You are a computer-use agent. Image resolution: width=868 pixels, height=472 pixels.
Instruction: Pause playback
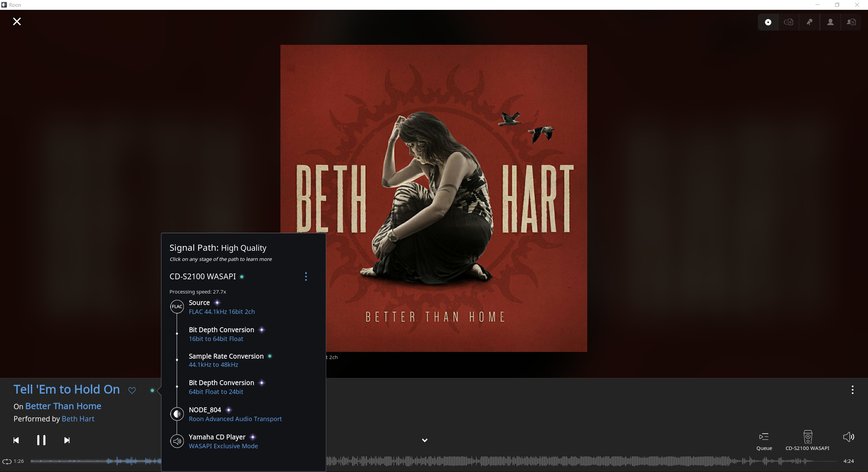pos(41,440)
